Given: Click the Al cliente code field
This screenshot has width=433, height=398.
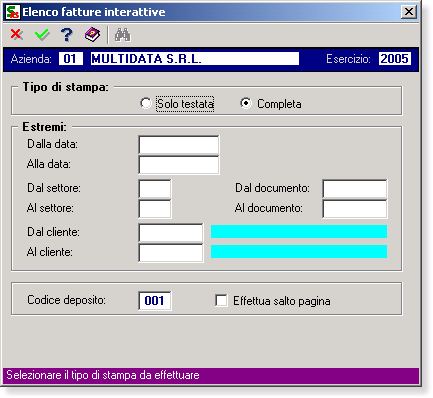Looking at the screenshot, I should pyautogui.click(x=171, y=253).
